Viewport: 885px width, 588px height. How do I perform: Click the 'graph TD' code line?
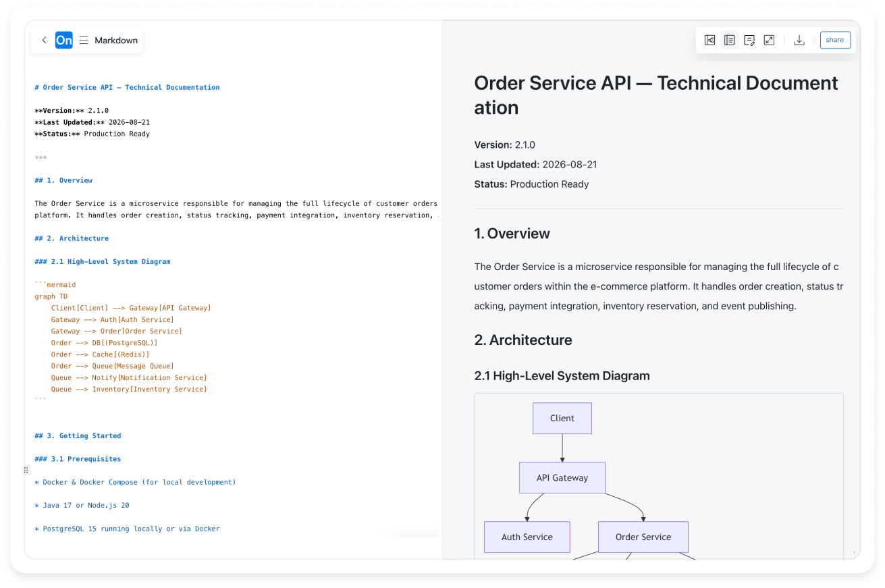click(x=51, y=296)
